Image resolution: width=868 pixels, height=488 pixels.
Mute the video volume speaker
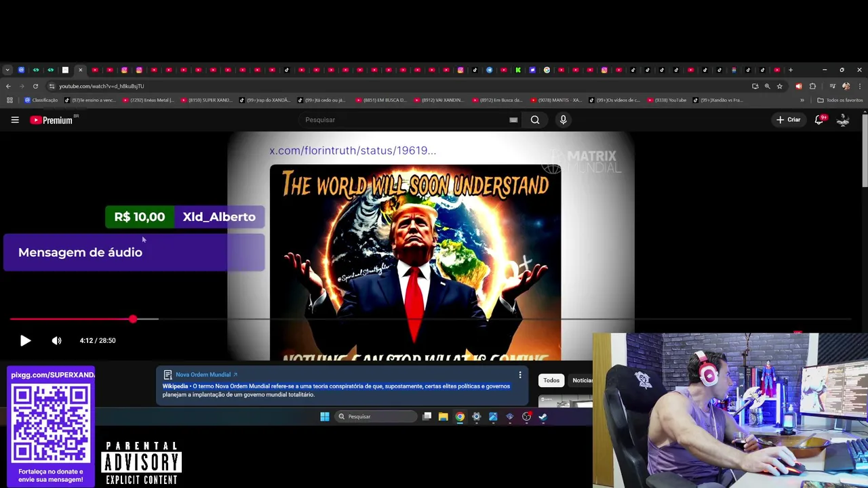tap(57, 341)
